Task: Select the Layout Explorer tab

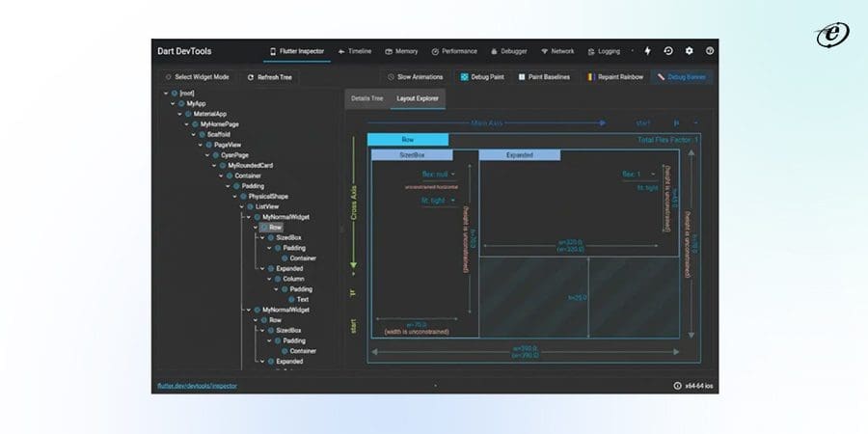Action: (x=418, y=98)
